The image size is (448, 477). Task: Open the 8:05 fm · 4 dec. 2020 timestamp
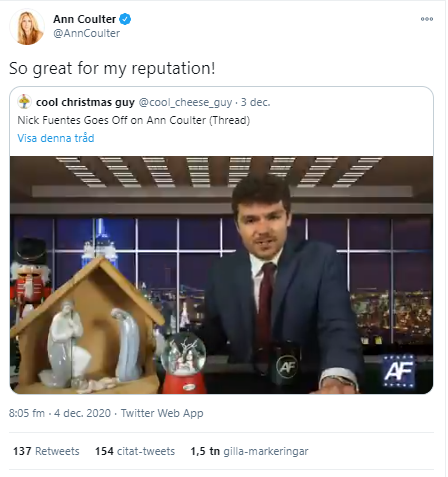[60, 413]
